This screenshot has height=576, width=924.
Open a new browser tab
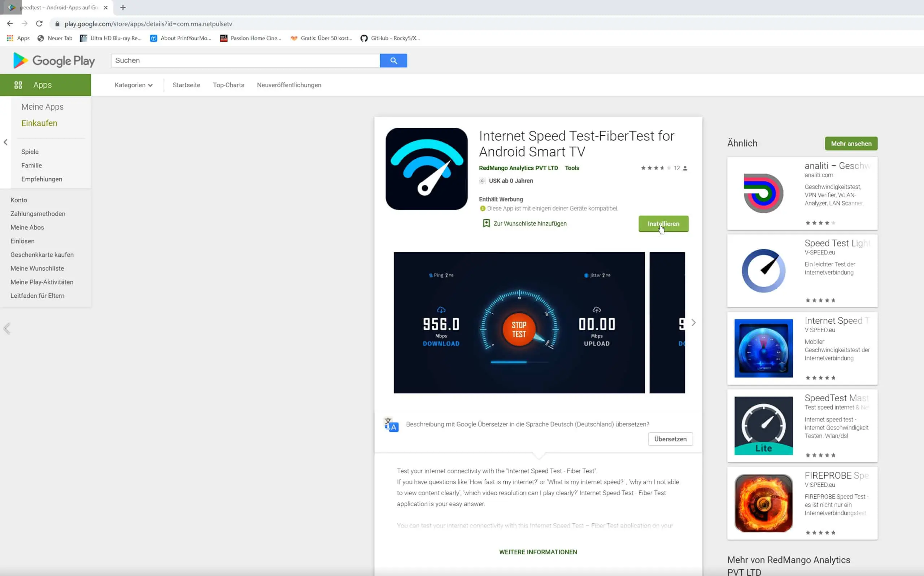point(123,7)
